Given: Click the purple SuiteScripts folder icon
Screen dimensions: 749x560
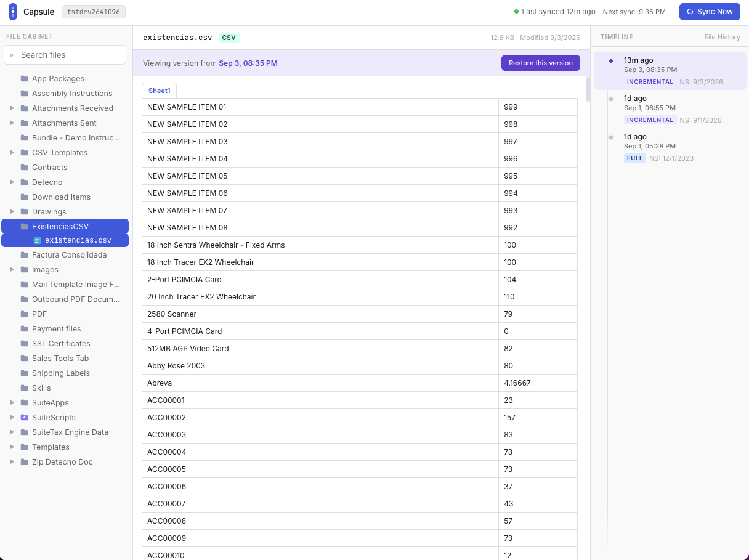Looking at the screenshot, I should click(x=25, y=418).
